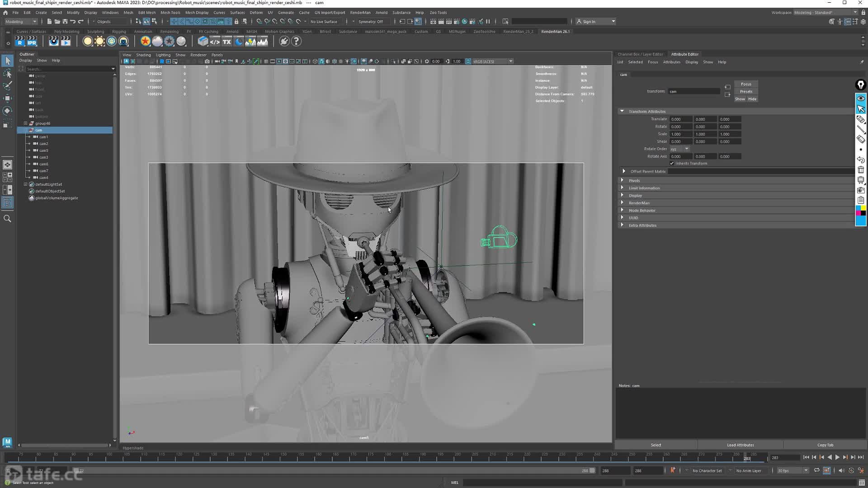868x488 pixels.
Task: Click the play forward button
Action: pyautogui.click(x=837, y=457)
